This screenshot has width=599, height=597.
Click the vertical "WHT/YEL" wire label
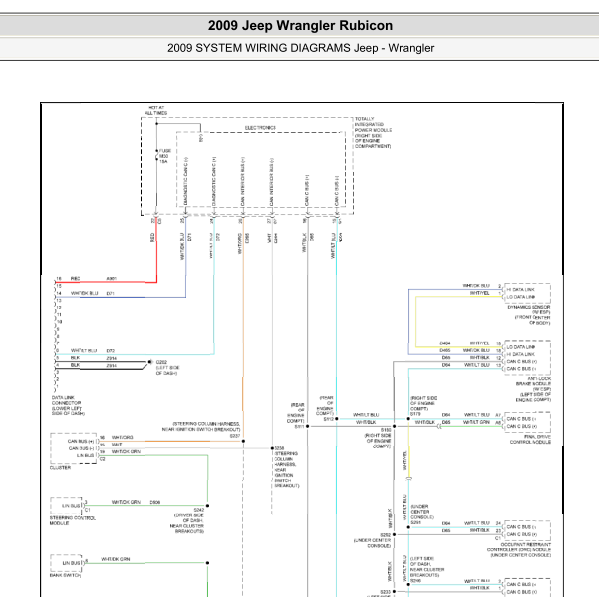coord(404,460)
